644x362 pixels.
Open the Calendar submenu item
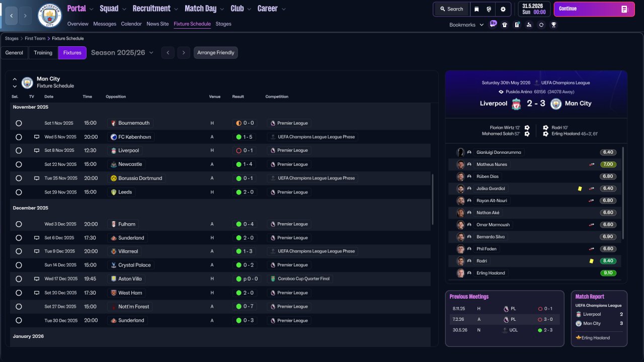click(x=131, y=24)
